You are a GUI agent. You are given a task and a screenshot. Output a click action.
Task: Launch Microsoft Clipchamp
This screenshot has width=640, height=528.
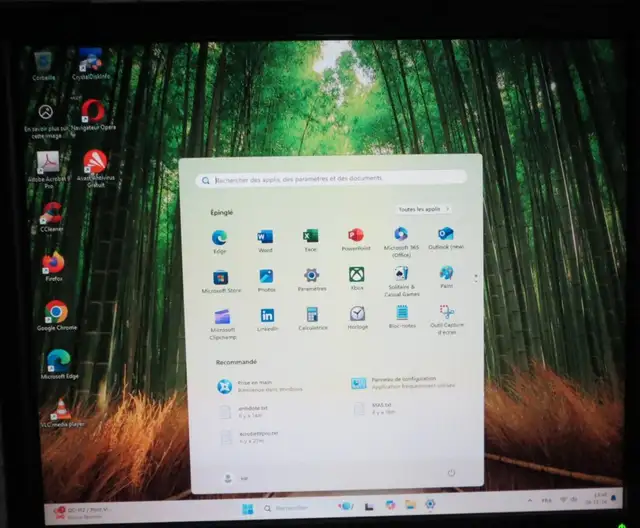point(223,325)
